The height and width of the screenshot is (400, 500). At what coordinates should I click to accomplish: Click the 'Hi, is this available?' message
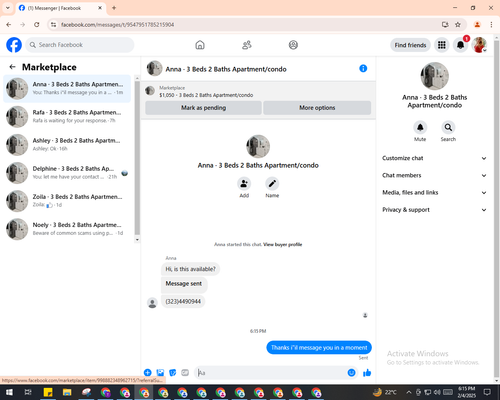point(190,269)
